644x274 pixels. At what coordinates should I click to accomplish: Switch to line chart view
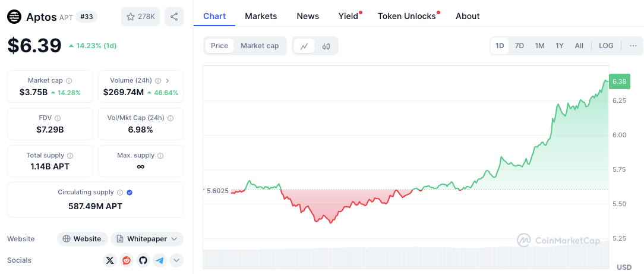[x=304, y=46]
